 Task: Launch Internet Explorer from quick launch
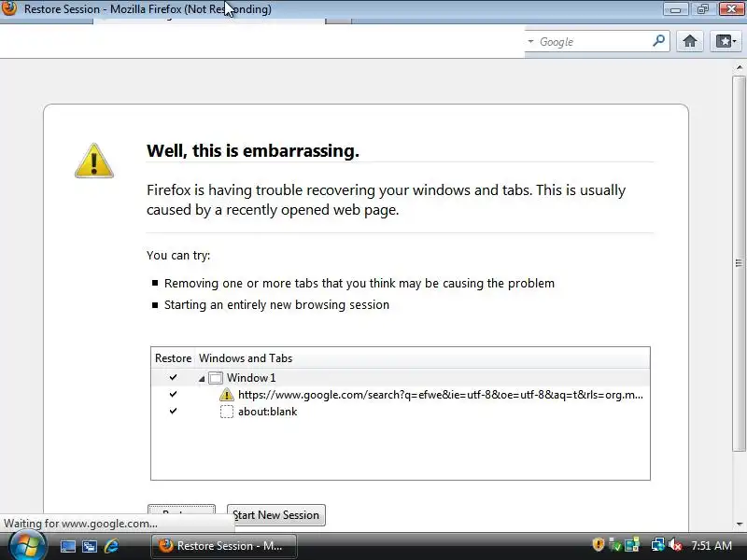pyautogui.click(x=111, y=546)
